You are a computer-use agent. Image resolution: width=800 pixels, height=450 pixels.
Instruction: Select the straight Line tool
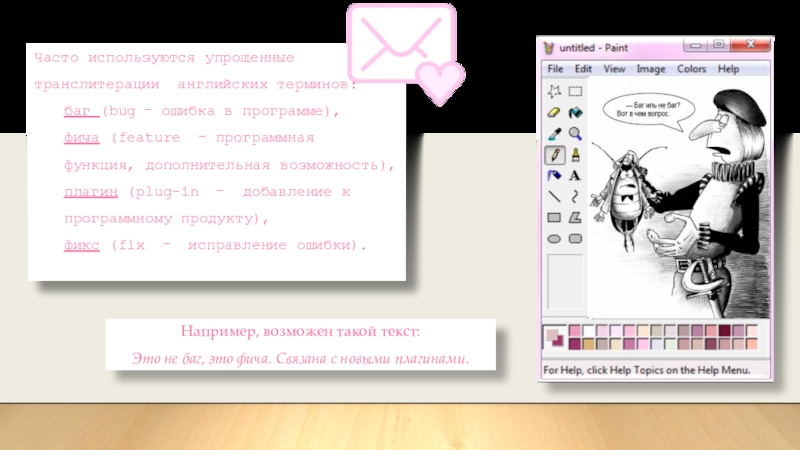(x=554, y=196)
